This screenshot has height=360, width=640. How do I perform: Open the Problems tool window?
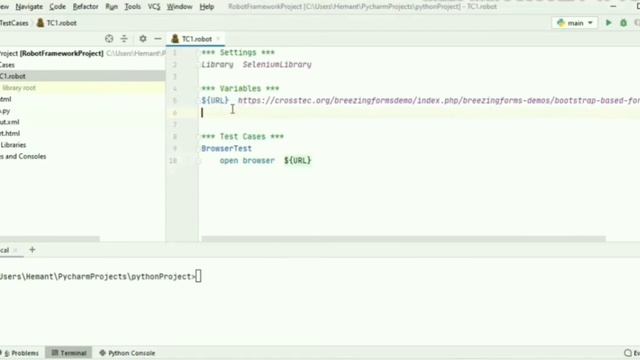21,353
